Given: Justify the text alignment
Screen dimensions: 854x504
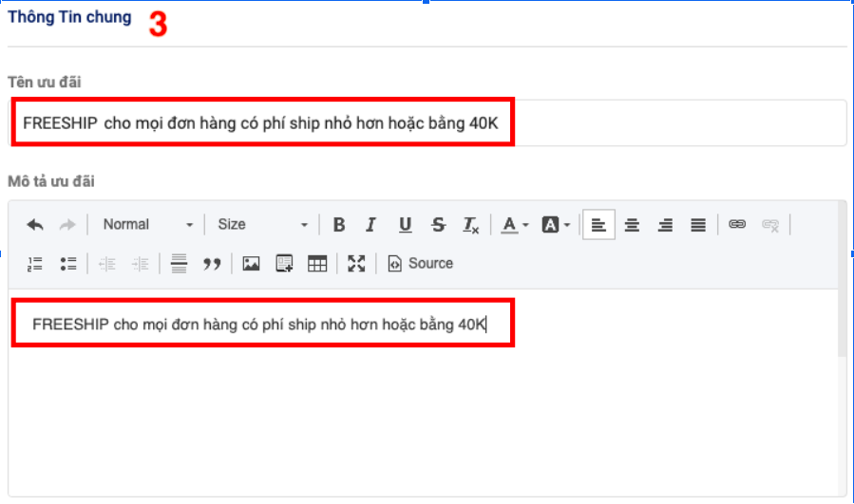Looking at the screenshot, I should click(698, 224).
